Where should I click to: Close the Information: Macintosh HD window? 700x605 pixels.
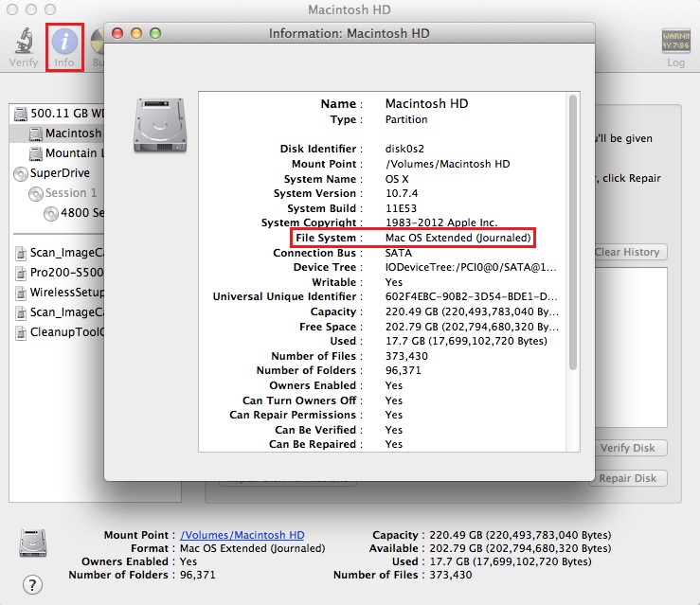click(117, 33)
